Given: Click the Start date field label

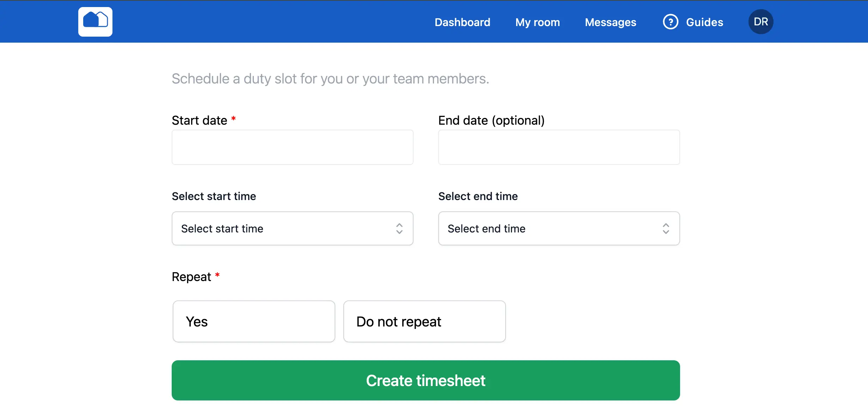Looking at the screenshot, I should click(200, 120).
